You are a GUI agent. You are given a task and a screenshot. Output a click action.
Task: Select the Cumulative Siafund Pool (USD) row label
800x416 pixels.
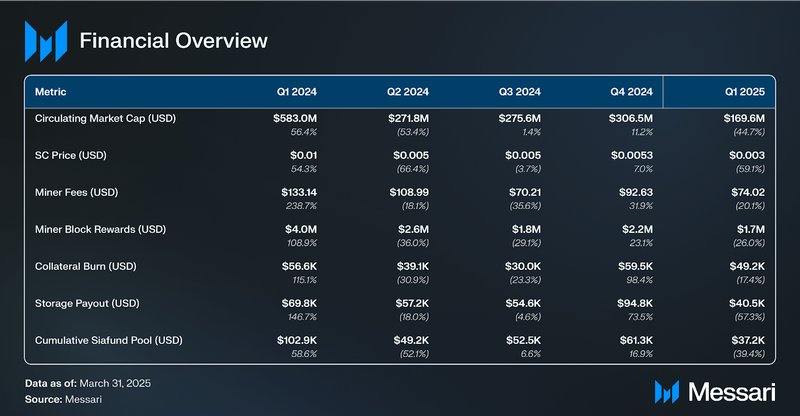click(108, 340)
